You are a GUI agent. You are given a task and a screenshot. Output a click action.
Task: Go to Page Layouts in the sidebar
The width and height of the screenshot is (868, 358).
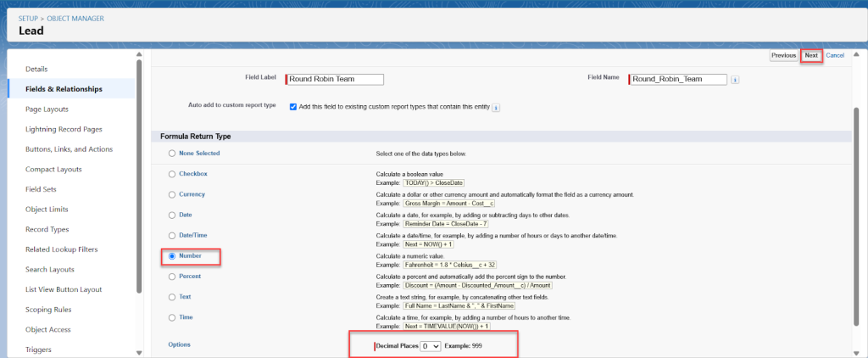click(x=47, y=109)
